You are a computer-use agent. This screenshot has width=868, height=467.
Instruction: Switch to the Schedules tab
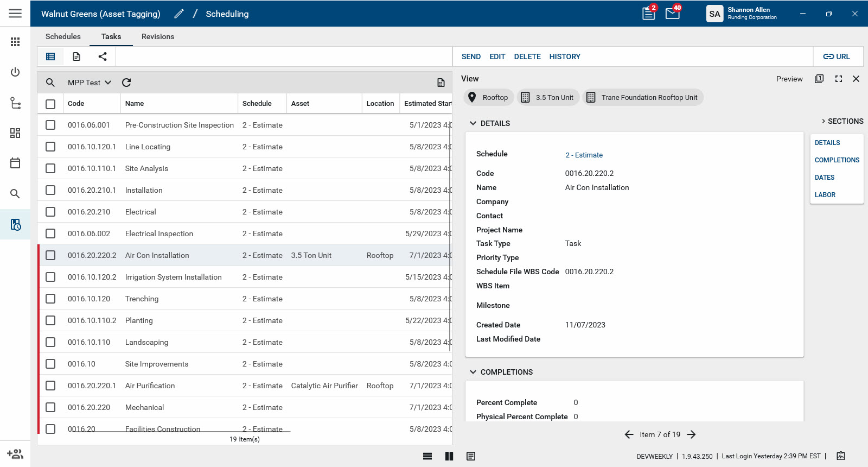(x=63, y=36)
